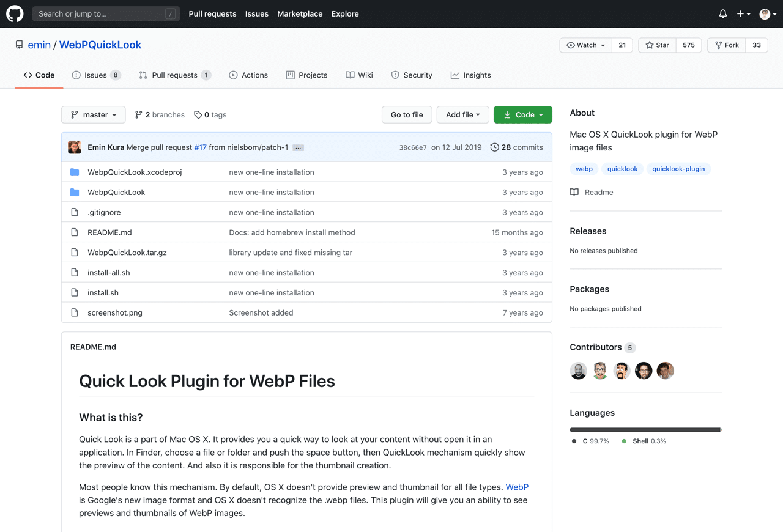Open the emin owner profile link
Screen dimensions: 783x532
[39, 45]
